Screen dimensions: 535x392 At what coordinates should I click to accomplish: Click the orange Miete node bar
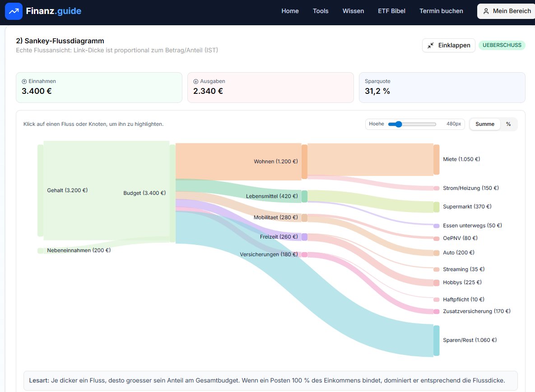[x=437, y=160]
